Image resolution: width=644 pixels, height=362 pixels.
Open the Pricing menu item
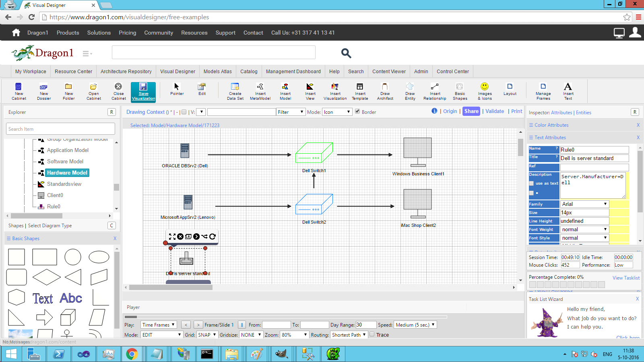128,33
